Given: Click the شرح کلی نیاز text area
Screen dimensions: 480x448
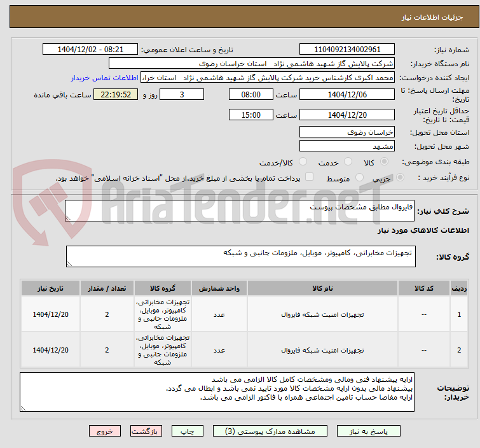Looking at the screenshot, I should tap(240, 211).
